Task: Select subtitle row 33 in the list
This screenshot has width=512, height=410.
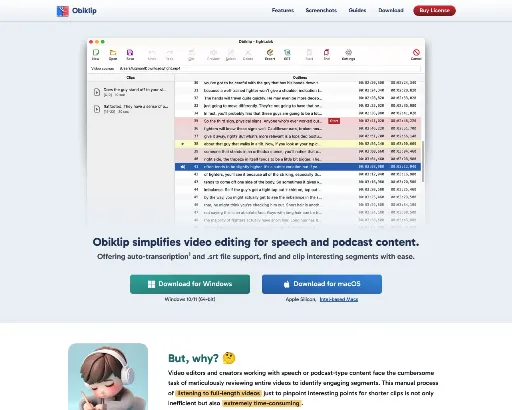Action: coord(298,106)
